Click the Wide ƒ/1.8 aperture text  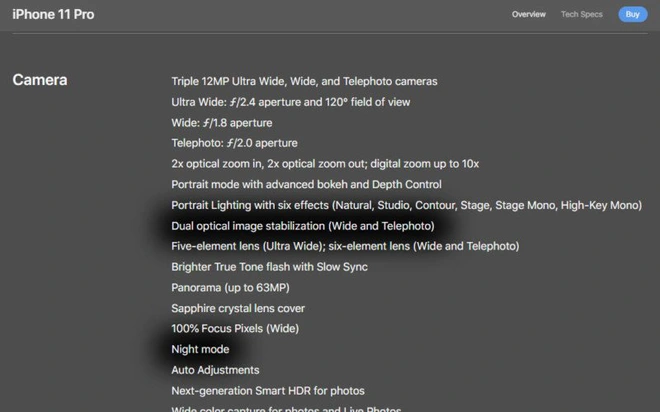(x=220, y=123)
